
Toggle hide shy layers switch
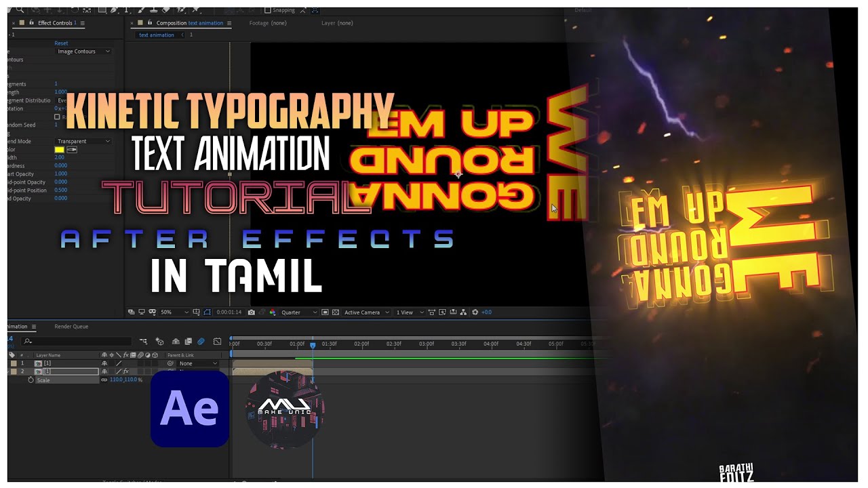coord(176,341)
